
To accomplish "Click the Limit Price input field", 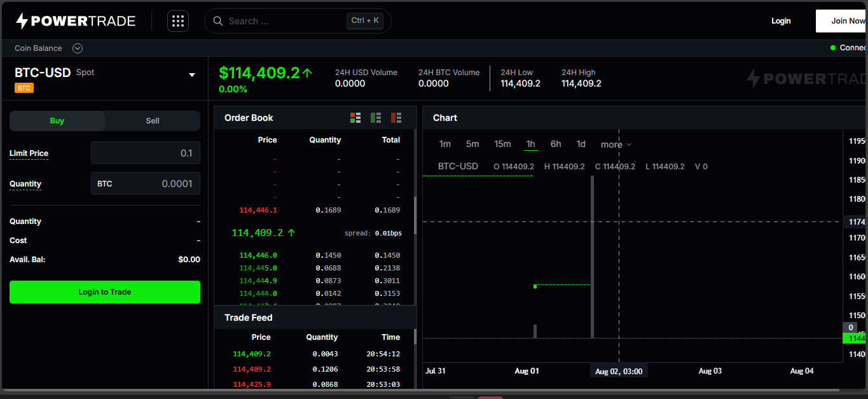I will (x=146, y=153).
